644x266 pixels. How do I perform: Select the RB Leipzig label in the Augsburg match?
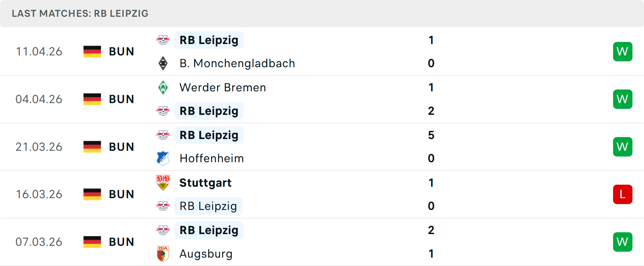tap(209, 230)
